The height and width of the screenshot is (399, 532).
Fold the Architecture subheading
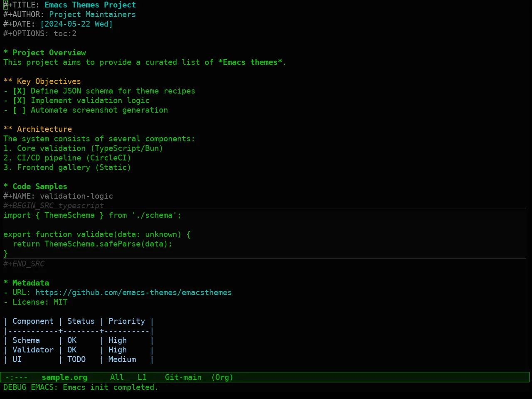(x=37, y=129)
